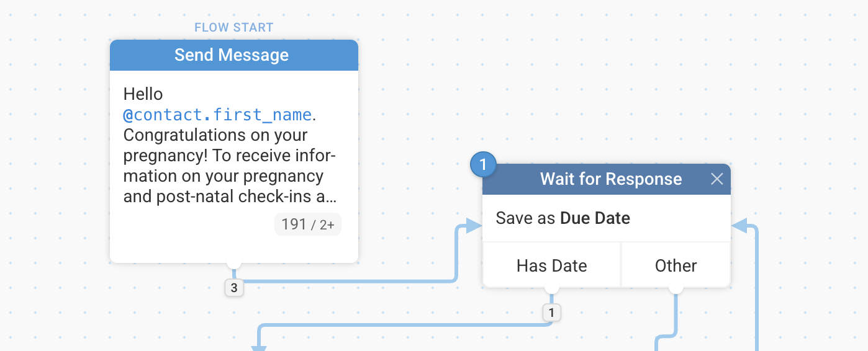Click the @contact.first_name expression
The height and width of the screenshot is (351, 868).
coord(217,115)
